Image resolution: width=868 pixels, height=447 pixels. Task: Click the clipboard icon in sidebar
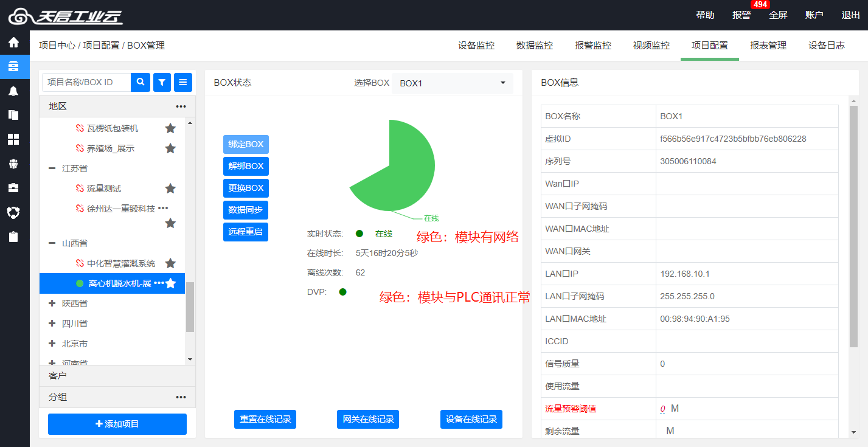point(13,237)
